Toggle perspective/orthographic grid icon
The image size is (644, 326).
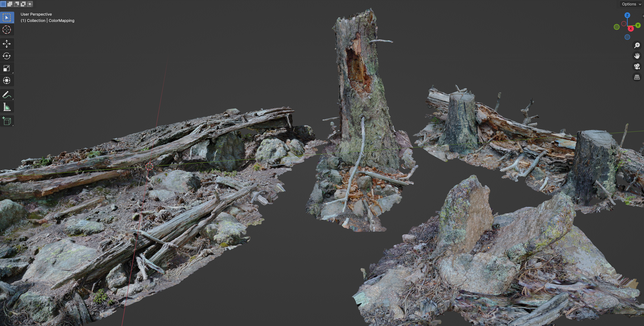tap(637, 77)
